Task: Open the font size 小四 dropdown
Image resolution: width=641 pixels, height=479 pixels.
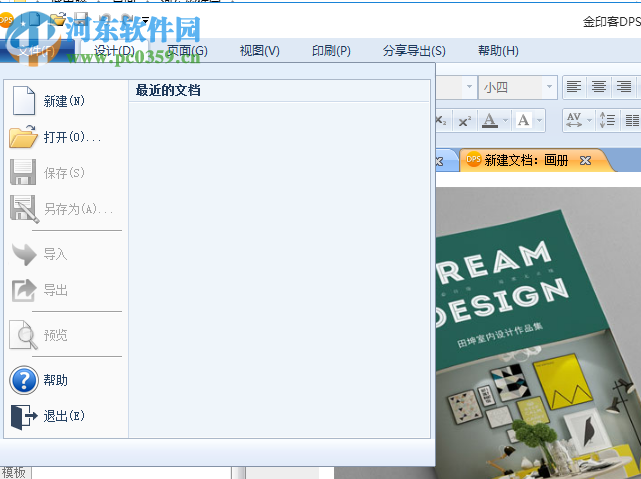Action: (x=549, y=87)
